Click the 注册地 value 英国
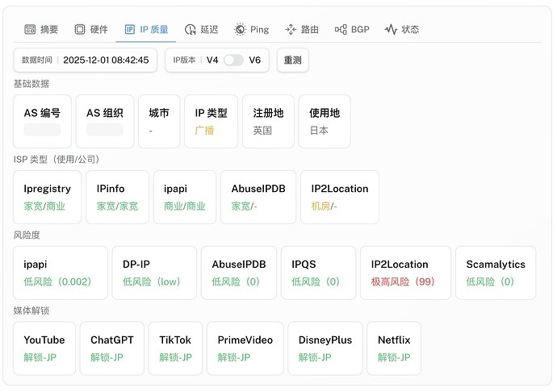The image size is (557, 392). coord(262,131)
